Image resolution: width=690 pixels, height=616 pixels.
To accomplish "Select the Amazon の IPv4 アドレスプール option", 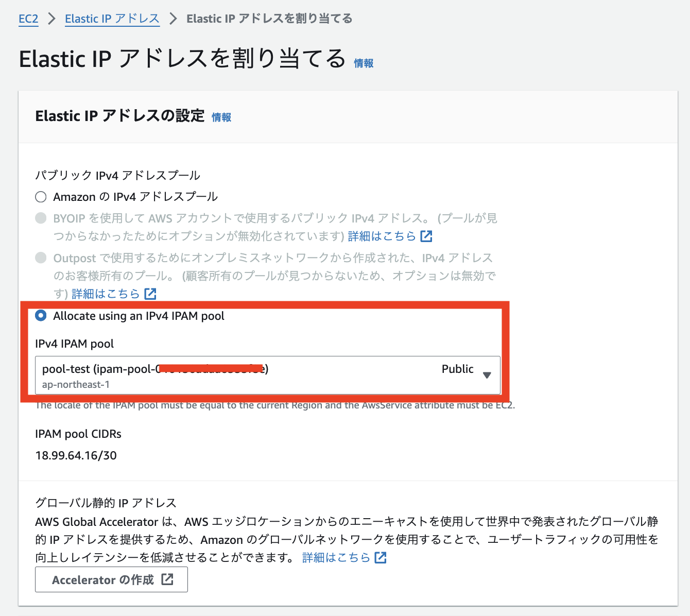I will [x=41, y=197].
